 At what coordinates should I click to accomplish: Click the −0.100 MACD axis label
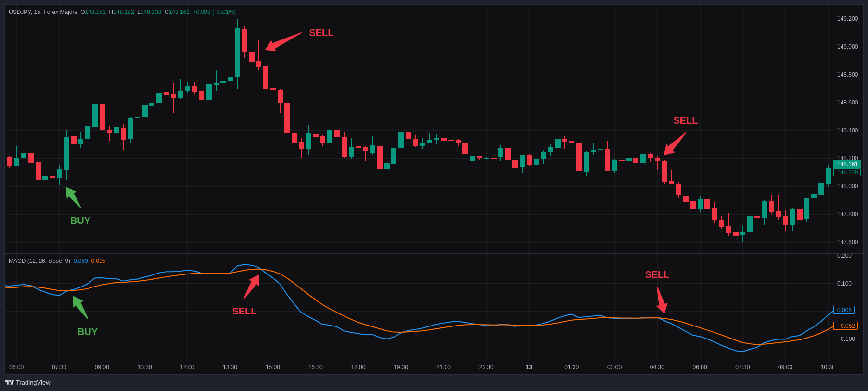pos(846,339)
